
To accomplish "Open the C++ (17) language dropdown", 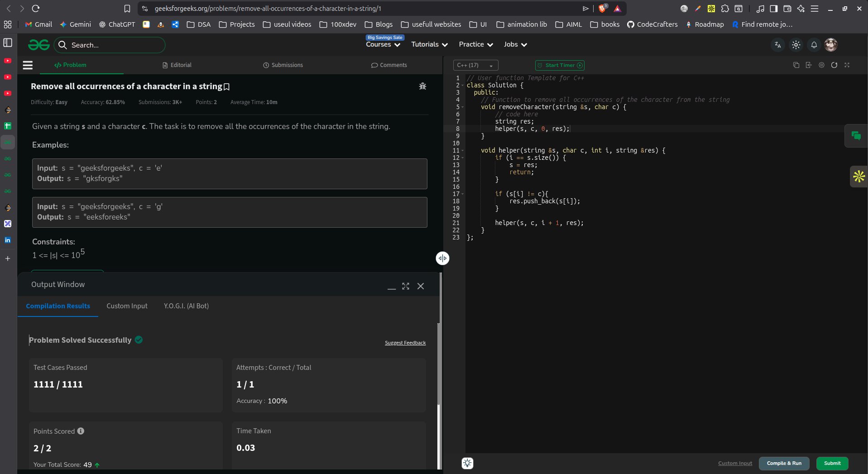I will [x=475, y=65].
